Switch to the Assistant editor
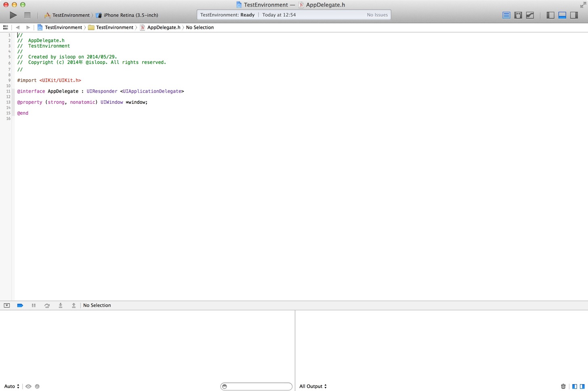Viewport: 588px width, 391px height. (518, 15)
